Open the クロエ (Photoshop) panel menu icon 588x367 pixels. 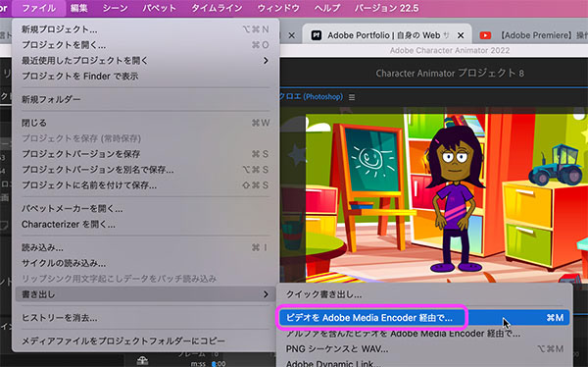(x=352, y=97)
